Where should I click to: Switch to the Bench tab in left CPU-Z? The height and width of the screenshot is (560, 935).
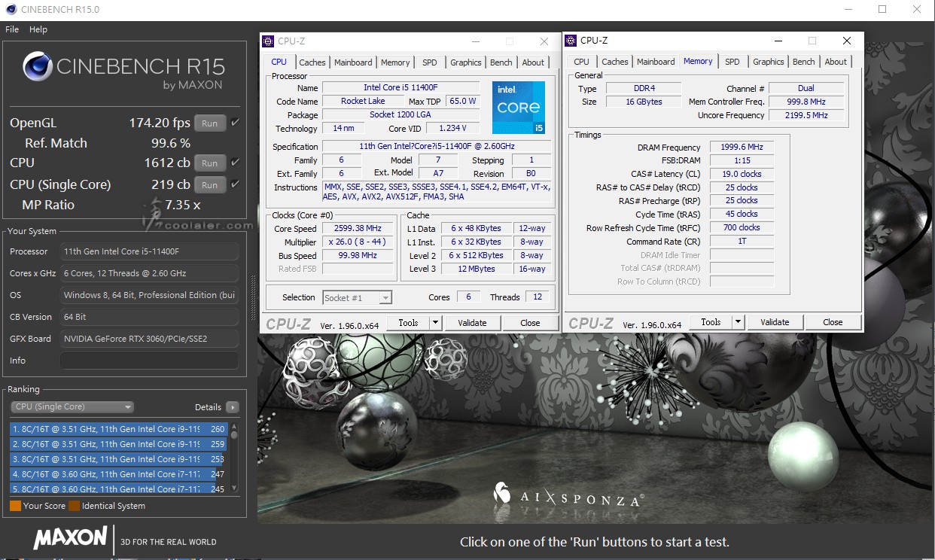[x=501, y=62]
